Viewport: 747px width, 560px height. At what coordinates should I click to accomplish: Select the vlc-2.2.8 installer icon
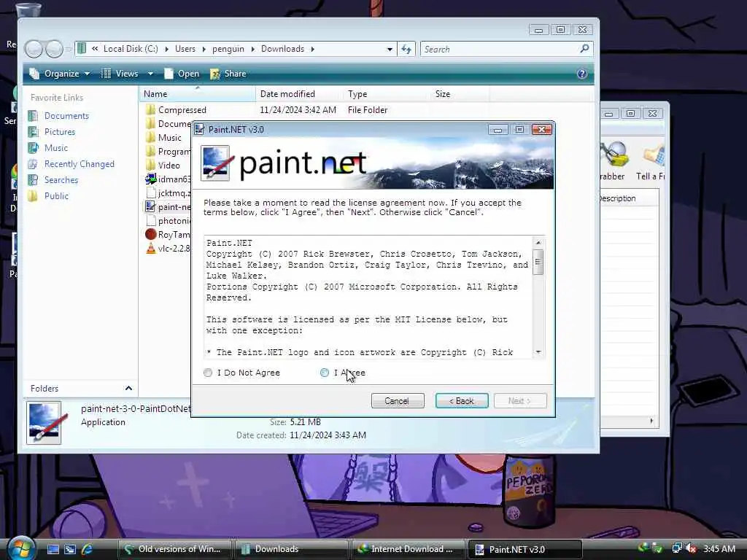[150, 248]
